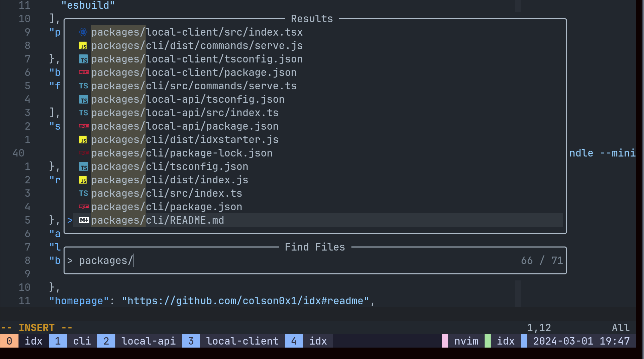Click the npm icon beside local-api/package.json
Viewport: 644px width, 359px height.
click(x=84, y=126)
